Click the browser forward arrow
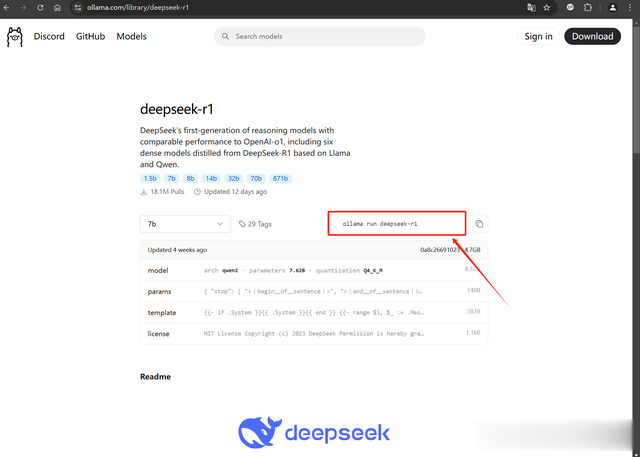Image resolution: width=640 pixels, height=457 pixels. point(23,7)
